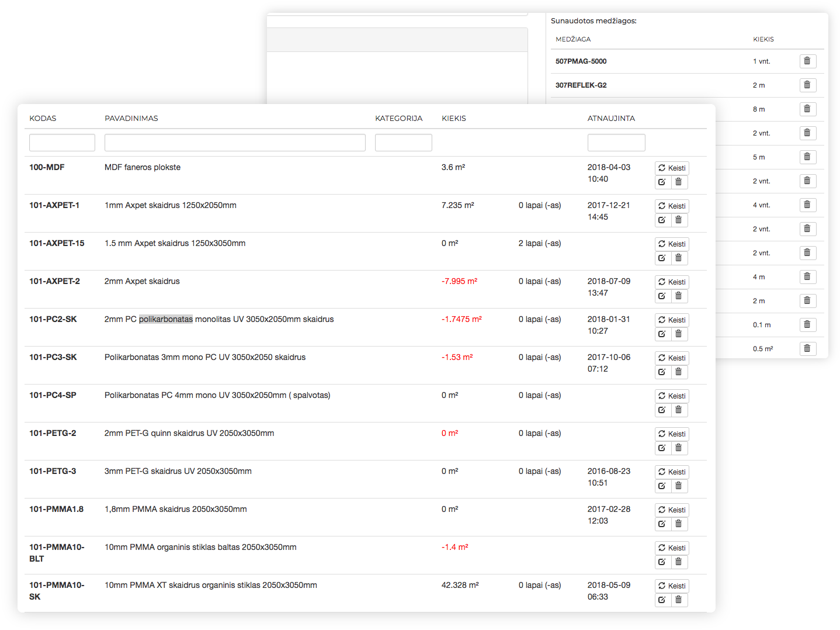Image resolution: width=840 pixels, height=630 pixels.
Task: Click trash icon for 100-MDF row
Action: pyautogui.click(x=679, y=182)
